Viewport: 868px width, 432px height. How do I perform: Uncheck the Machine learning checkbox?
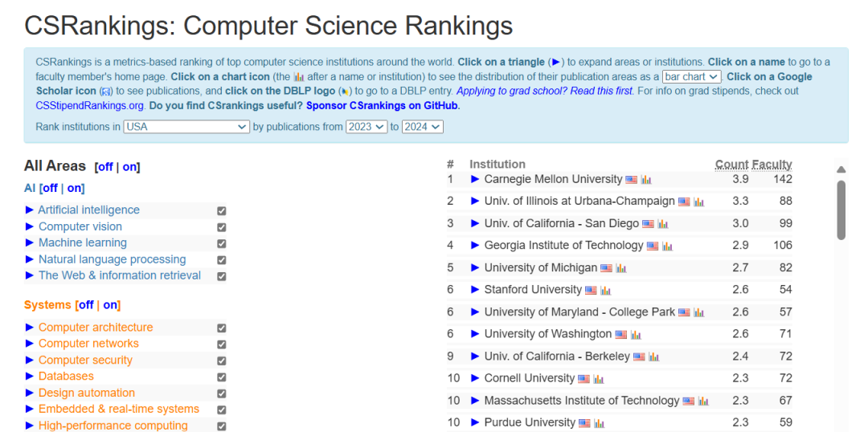pos(222,243)
